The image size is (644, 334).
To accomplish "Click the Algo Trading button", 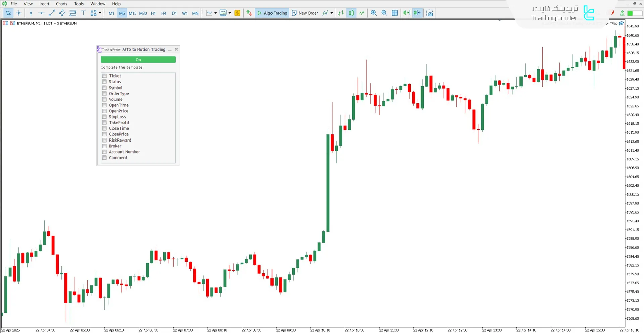I will pos(272,13).
